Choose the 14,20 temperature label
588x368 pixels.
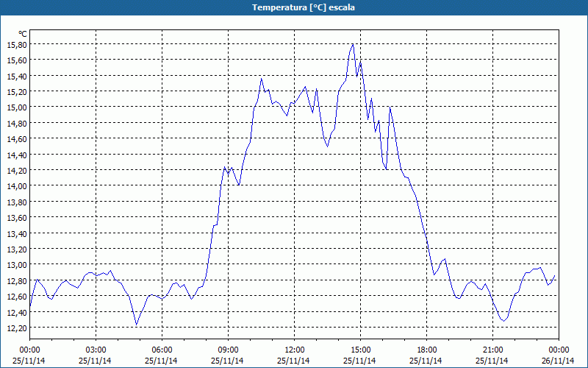coord(17,171)
